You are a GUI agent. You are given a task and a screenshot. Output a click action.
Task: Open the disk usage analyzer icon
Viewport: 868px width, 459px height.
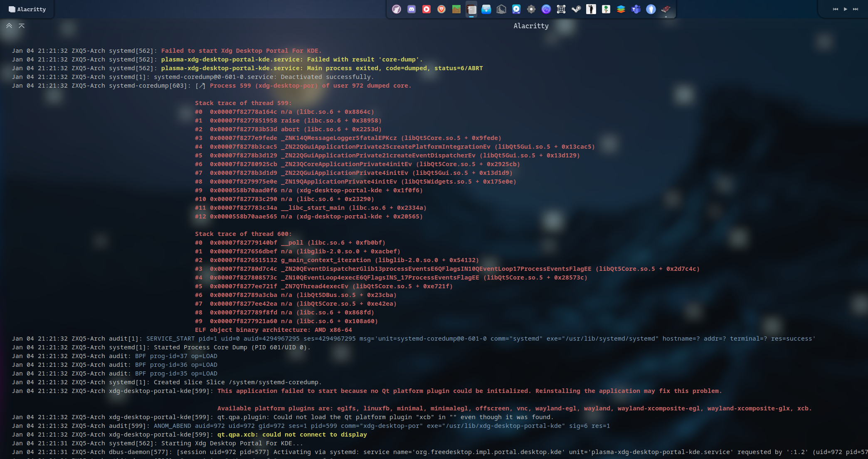coord(517,9)
